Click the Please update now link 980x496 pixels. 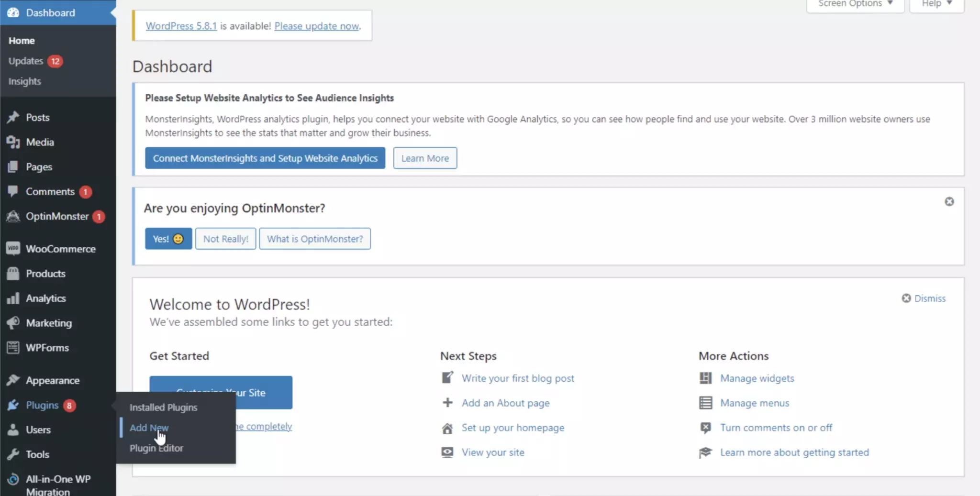[x=317, y=26]
